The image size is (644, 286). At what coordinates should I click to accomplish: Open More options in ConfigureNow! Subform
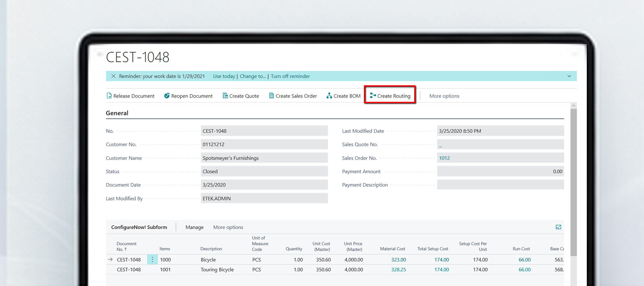[x=228, y=227]
